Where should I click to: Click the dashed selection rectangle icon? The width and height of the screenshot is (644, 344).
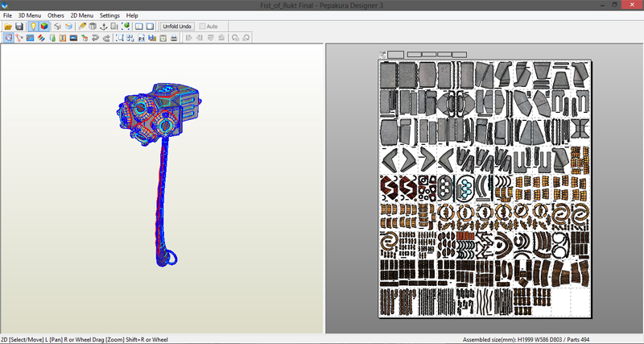[x=120, y=38]
